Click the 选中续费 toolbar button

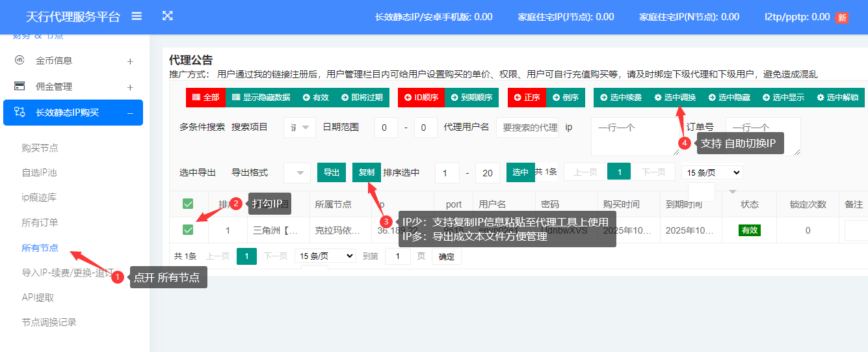[x=621, y=98]
